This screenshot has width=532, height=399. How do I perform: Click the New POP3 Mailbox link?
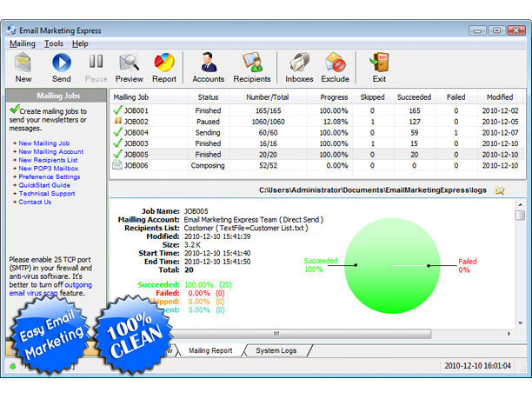click(49, 169)
